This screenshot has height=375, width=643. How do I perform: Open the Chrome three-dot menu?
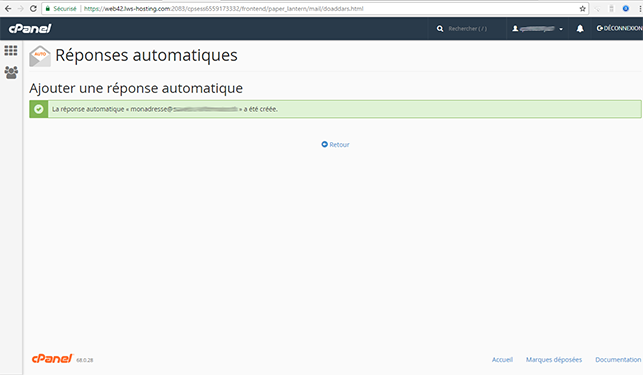[640, 9]
